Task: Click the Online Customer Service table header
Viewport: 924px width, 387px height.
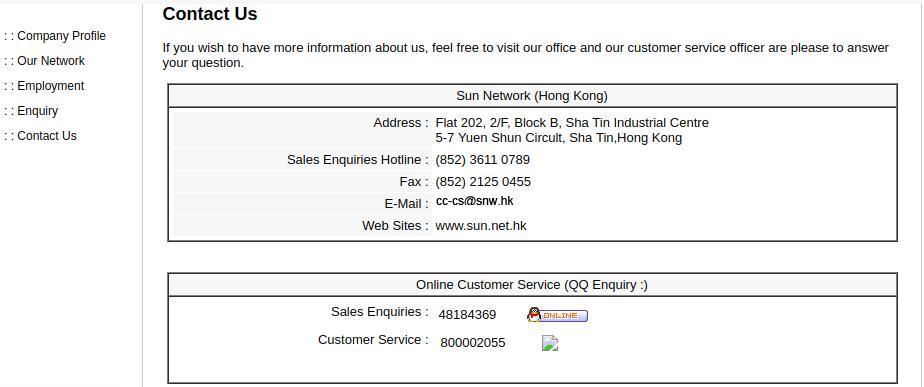Action: click(532, 285)
